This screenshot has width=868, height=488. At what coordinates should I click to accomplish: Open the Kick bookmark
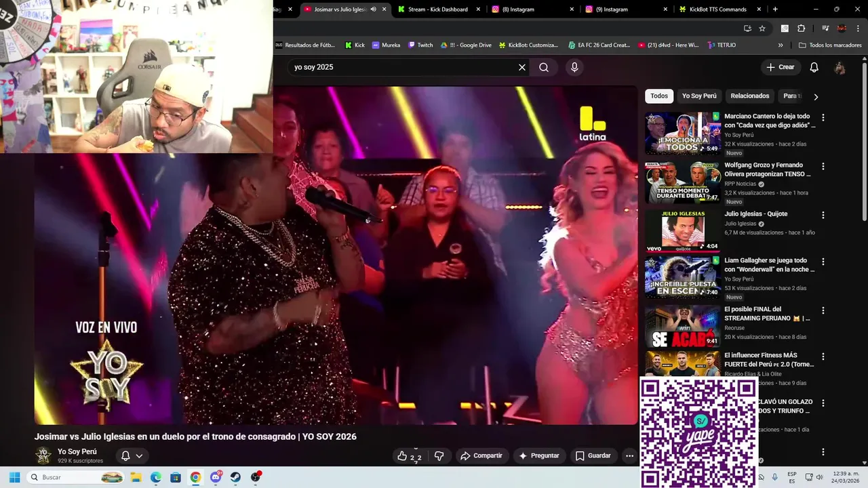[355, 45]
